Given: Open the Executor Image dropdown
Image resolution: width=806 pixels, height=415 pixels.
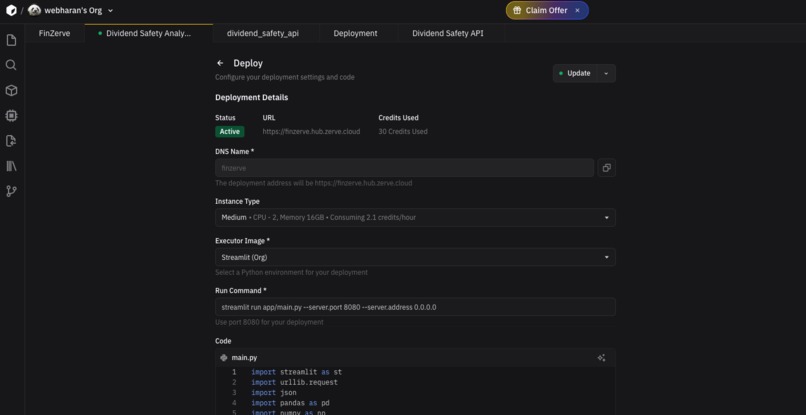Looking at the screenshot, I should (415, 257).
